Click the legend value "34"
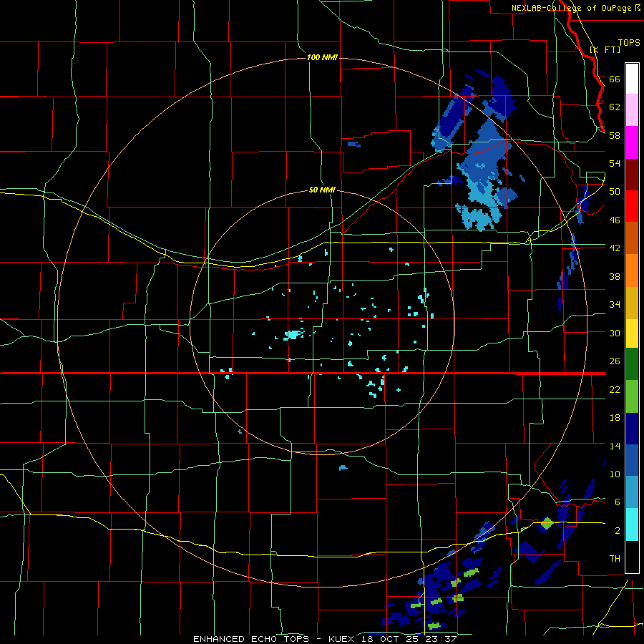 (615, 305)
